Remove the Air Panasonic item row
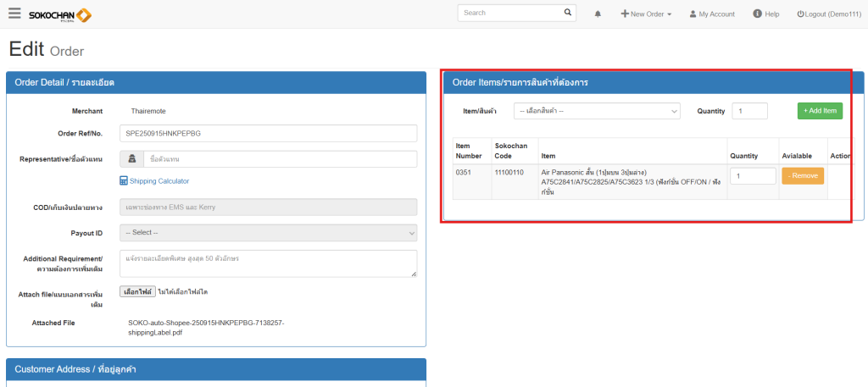The width and height of the screenshot is (868, 387). [802, 175]
